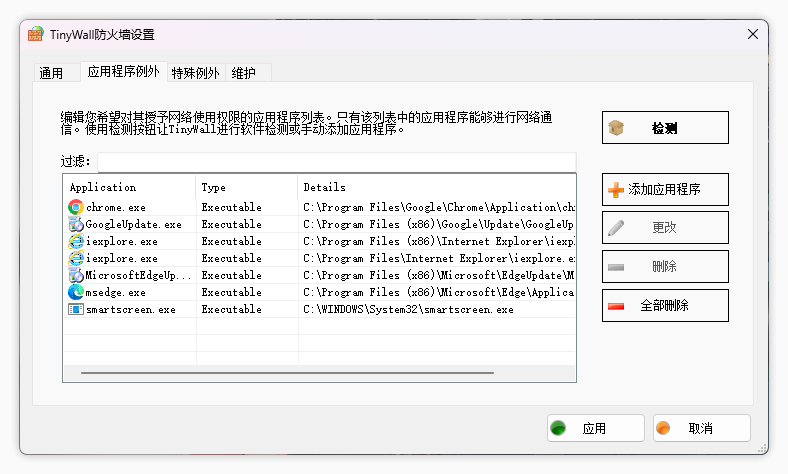Screen dimensions: 788x474
Task: Click the 取消 button text
Action: pyautogui.click(x=701, y=428)
